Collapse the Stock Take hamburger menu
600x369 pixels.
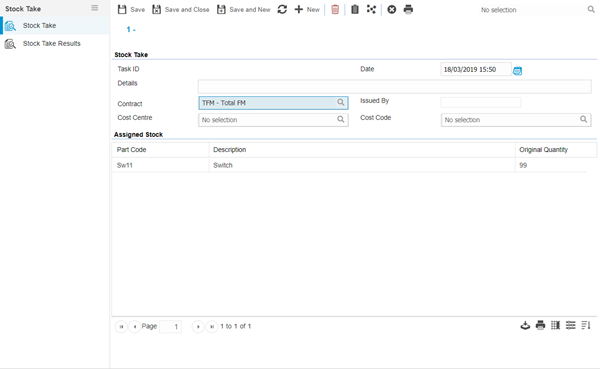(x=95, y=8)
